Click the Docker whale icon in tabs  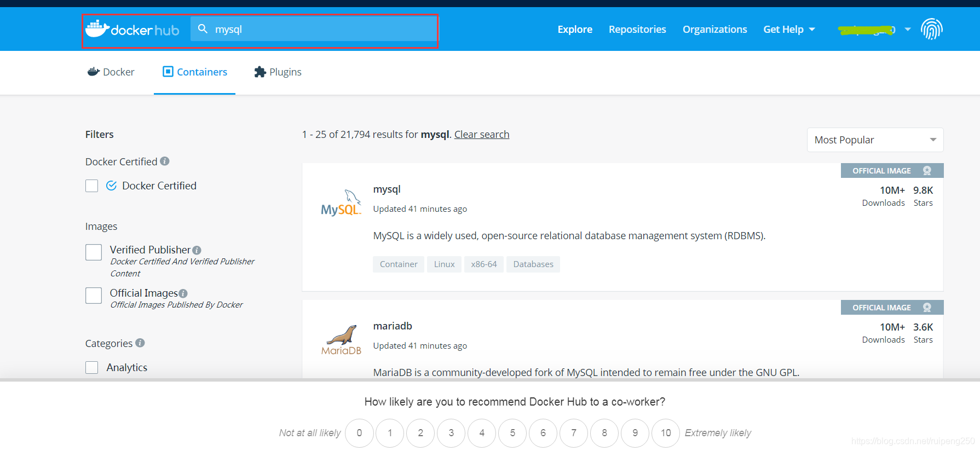[94, 72]
